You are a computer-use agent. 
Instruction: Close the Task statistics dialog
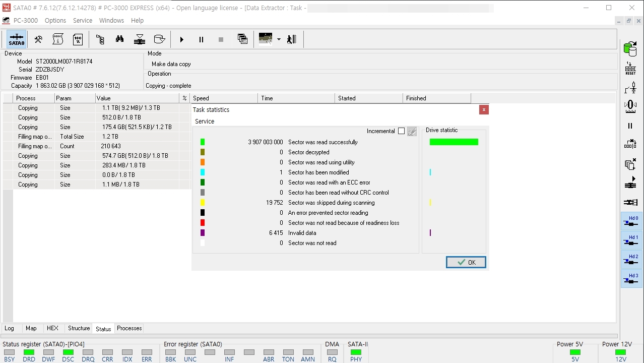tap(484, 109)
